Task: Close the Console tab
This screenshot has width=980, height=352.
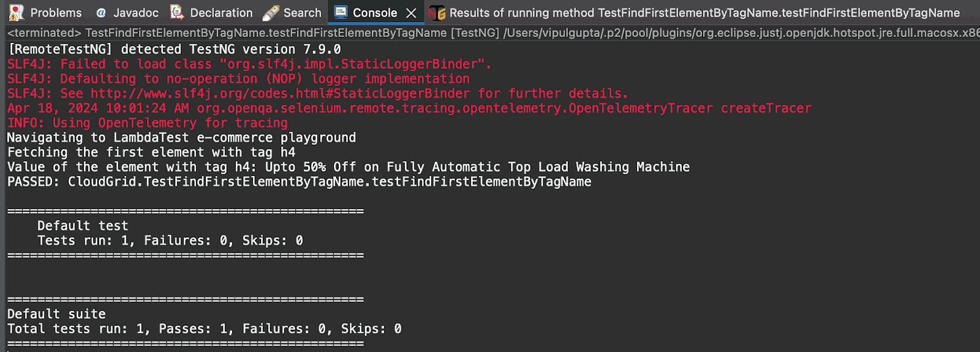Action: (412, 13)
